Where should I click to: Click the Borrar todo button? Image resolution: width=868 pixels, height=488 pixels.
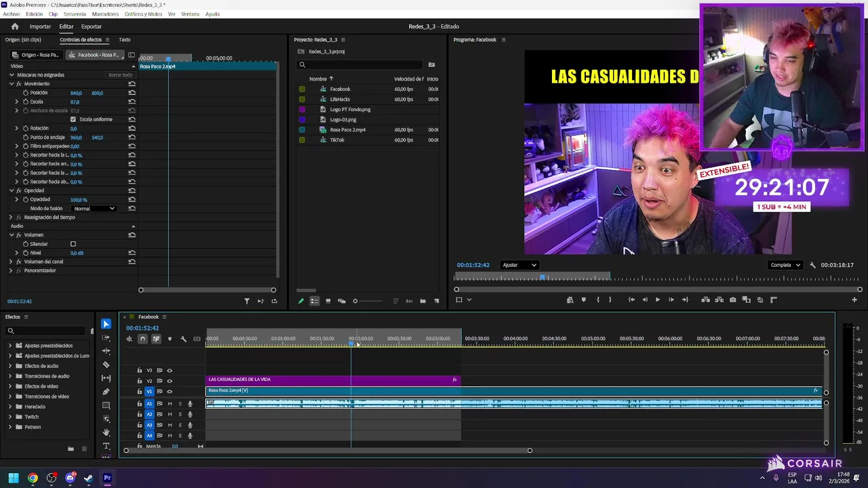pos(120,75)
